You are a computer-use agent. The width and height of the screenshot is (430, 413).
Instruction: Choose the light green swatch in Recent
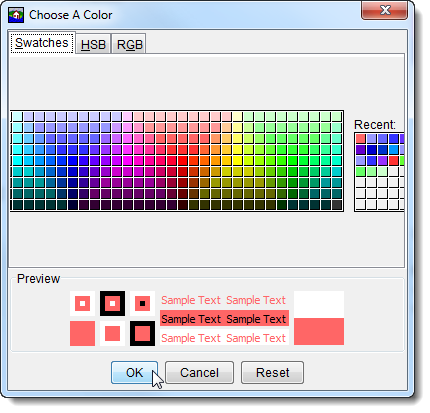tap(372, 172)
